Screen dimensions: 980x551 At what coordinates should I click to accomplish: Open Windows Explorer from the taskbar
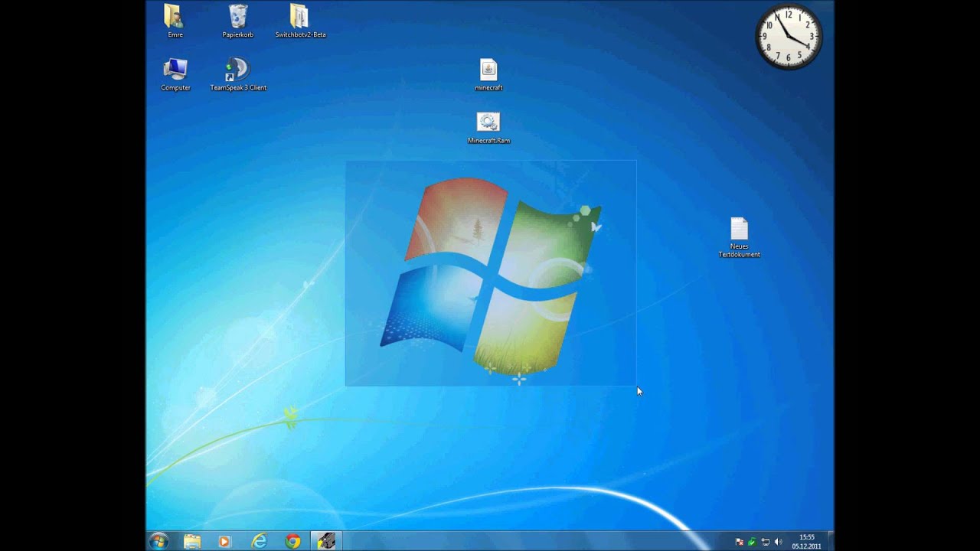192,541
